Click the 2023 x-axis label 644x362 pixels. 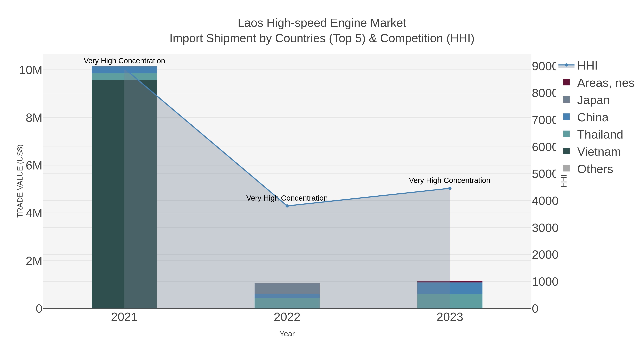(450, 317)
